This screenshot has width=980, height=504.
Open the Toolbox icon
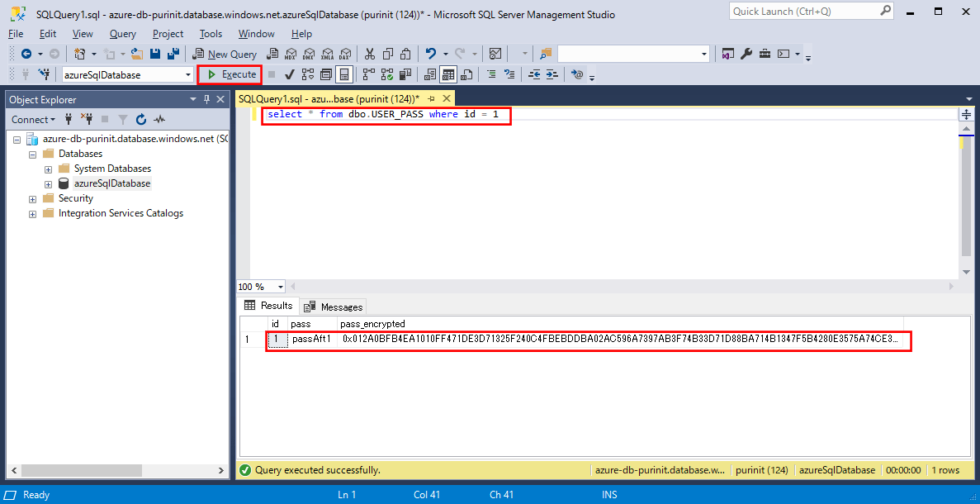pyautogui.click(x=765, y=55)
